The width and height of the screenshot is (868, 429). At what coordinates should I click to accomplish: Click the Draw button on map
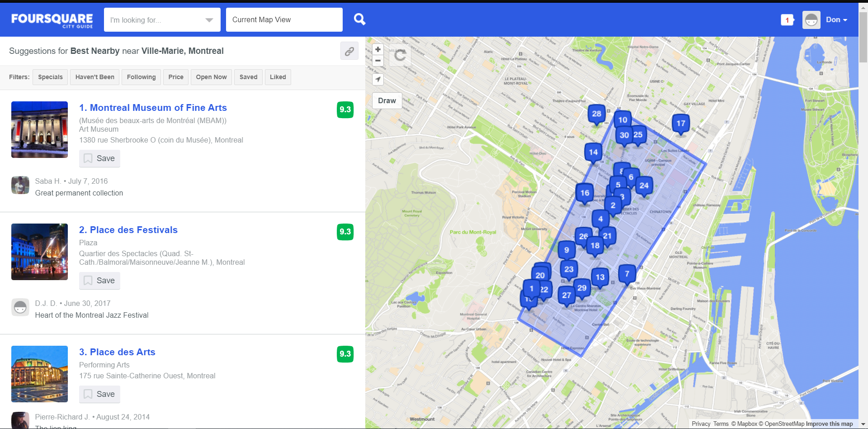pos(387,100)
